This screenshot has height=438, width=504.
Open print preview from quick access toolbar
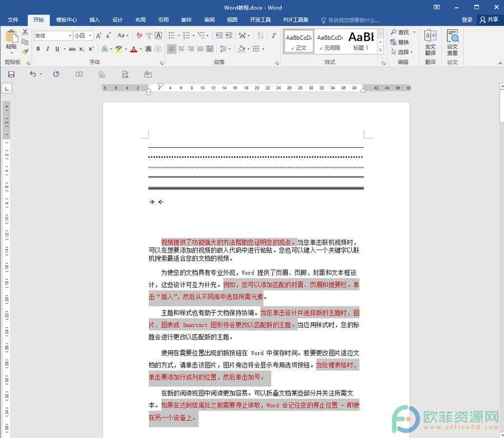(x=125, y=74)
